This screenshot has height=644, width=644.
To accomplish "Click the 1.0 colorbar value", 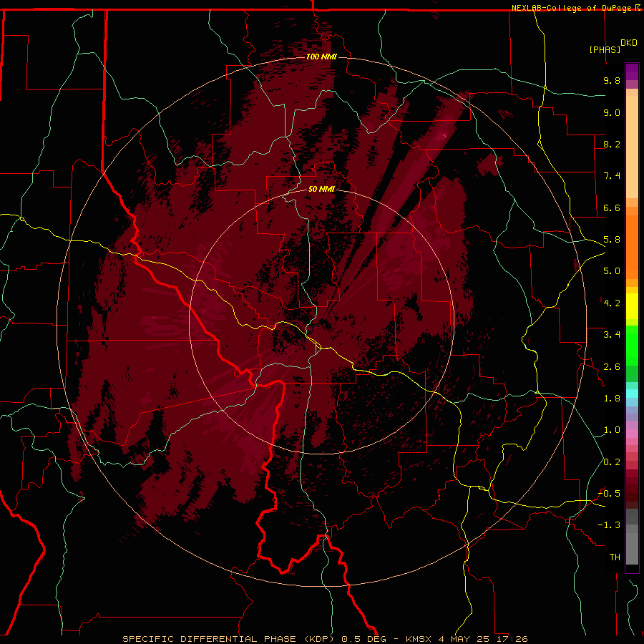I will point(612,430).
